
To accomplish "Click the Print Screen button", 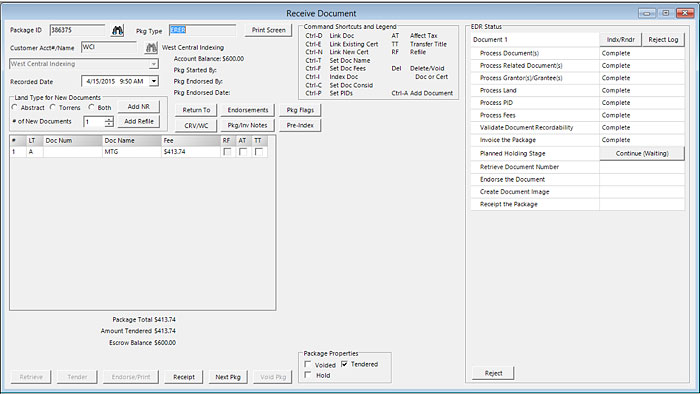I will click(268, 30).
